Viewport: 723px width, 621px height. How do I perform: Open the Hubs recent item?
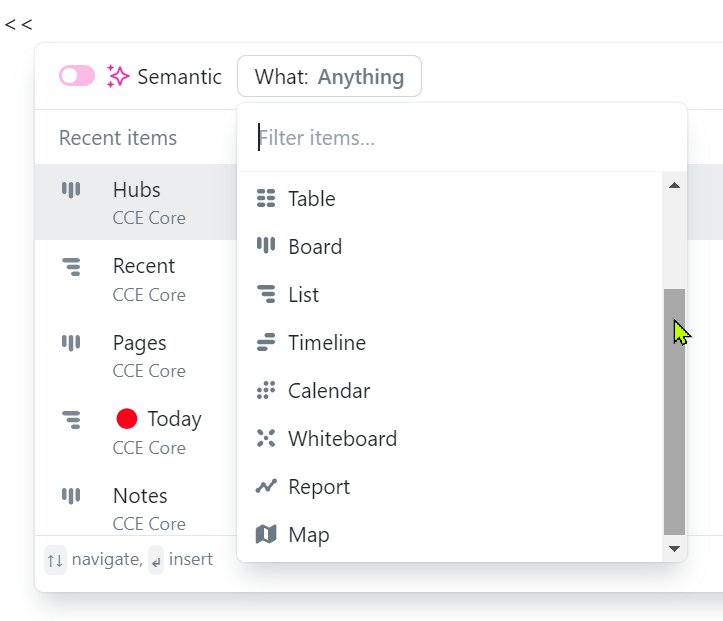[x=136, y=202]
